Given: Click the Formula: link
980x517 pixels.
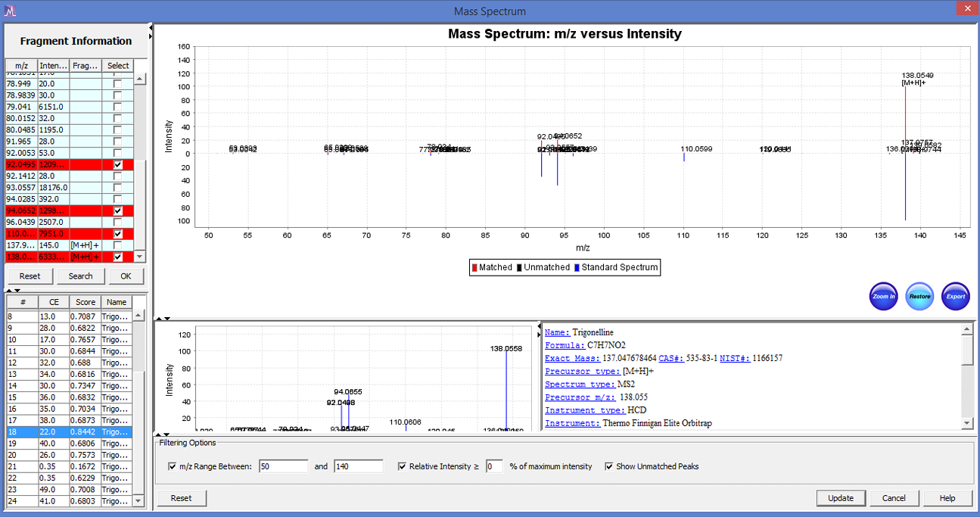Looking at the screenshot, I should click(565, 345).
